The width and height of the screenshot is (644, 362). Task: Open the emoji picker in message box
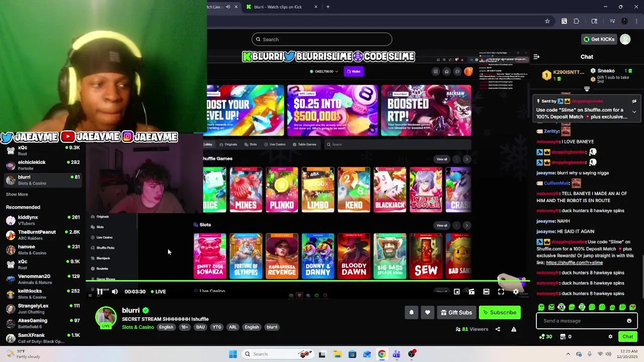[x=629, y=321]
